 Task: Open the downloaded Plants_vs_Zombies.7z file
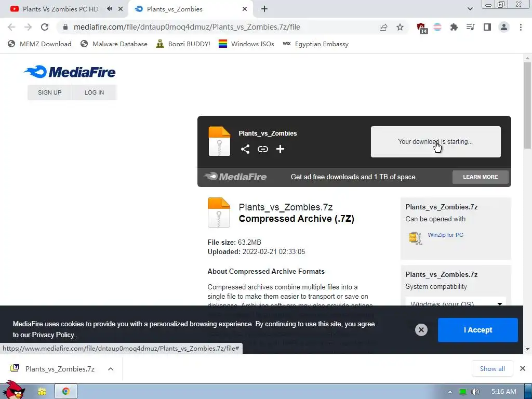point(54,369)
